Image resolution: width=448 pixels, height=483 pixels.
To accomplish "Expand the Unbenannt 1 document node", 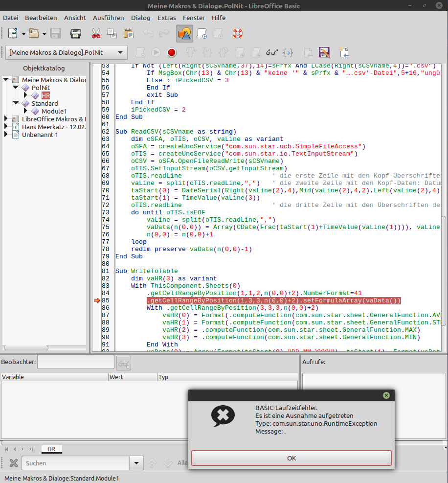I will tap(5, 134).
